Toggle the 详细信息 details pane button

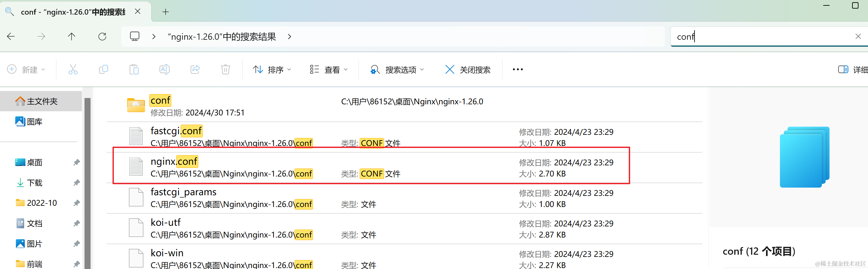pos(852,69)
